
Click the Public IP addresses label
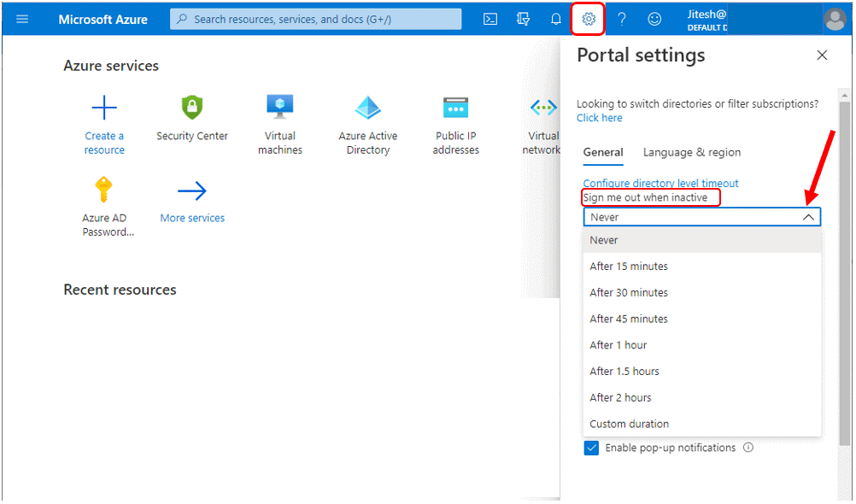456,143
